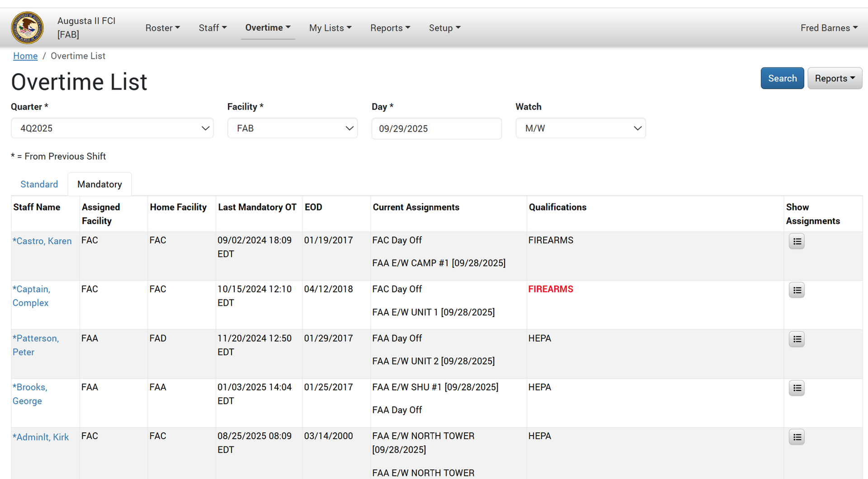Open the Setup menu
Screen dimensions: 868x479
[x=444, y=28]
